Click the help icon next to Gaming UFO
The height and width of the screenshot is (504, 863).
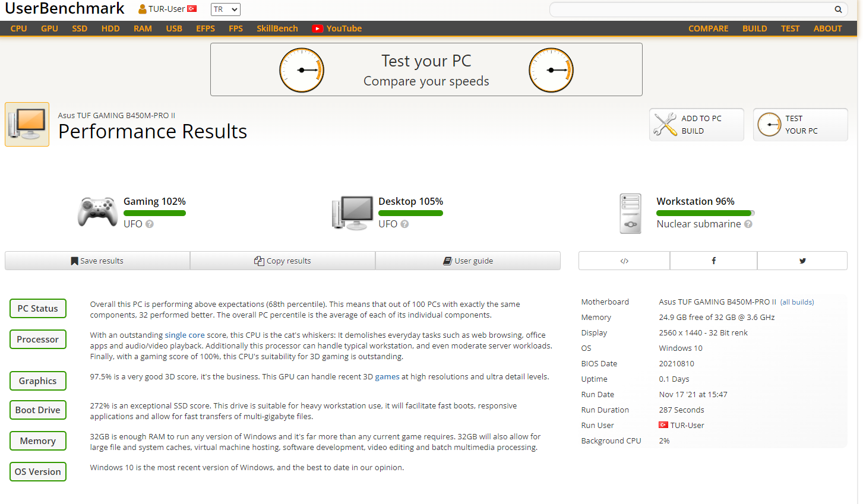tap(150, 224)
